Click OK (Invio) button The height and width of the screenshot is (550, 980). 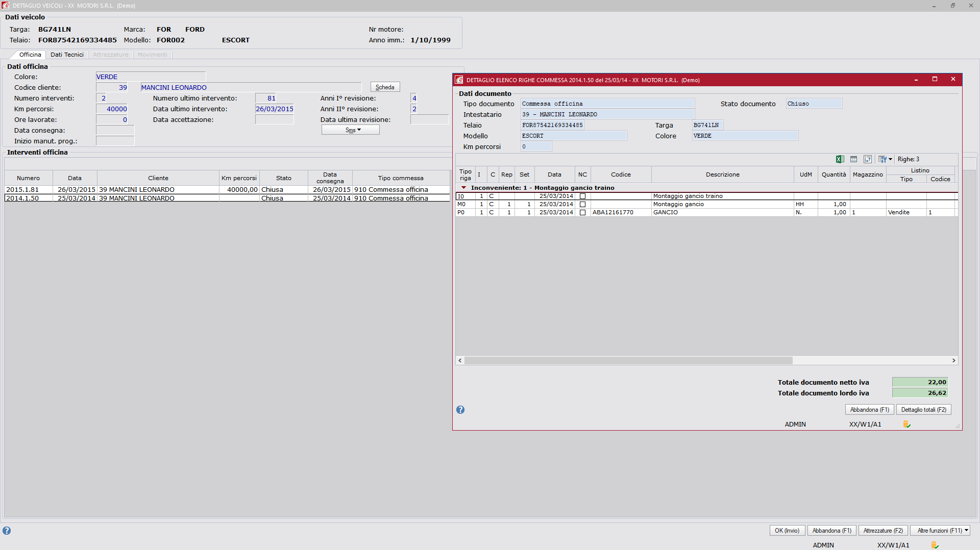click(x=787, y=531)
